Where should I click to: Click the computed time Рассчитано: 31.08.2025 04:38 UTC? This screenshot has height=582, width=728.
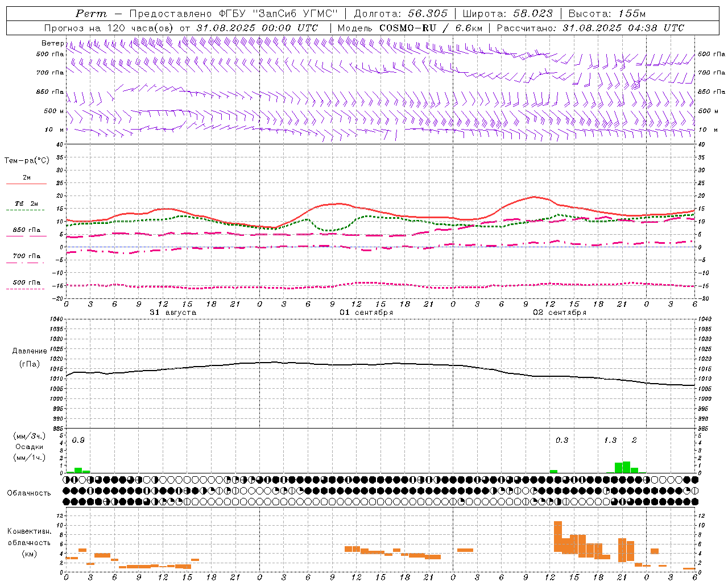590,28
